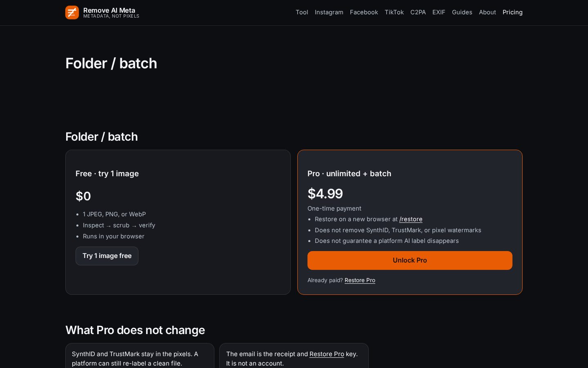Navigate to the TikTok page
The image size is (588, 368).
394,12
